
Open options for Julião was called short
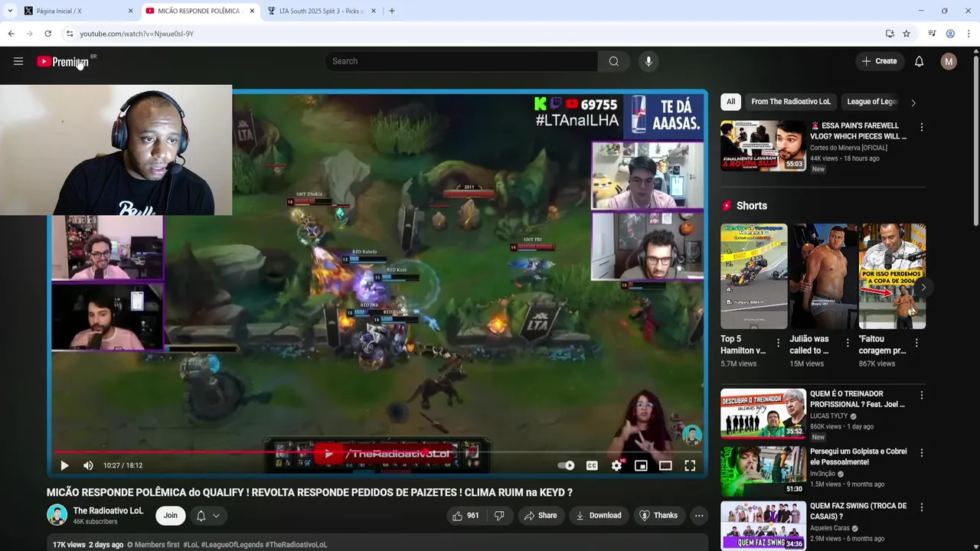point(847,343)
